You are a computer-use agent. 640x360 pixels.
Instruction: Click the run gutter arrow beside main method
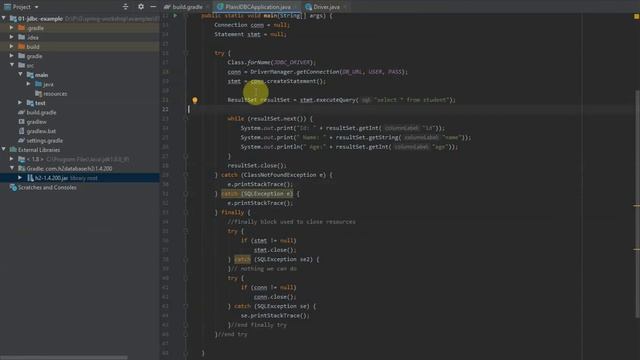point(176,16)
